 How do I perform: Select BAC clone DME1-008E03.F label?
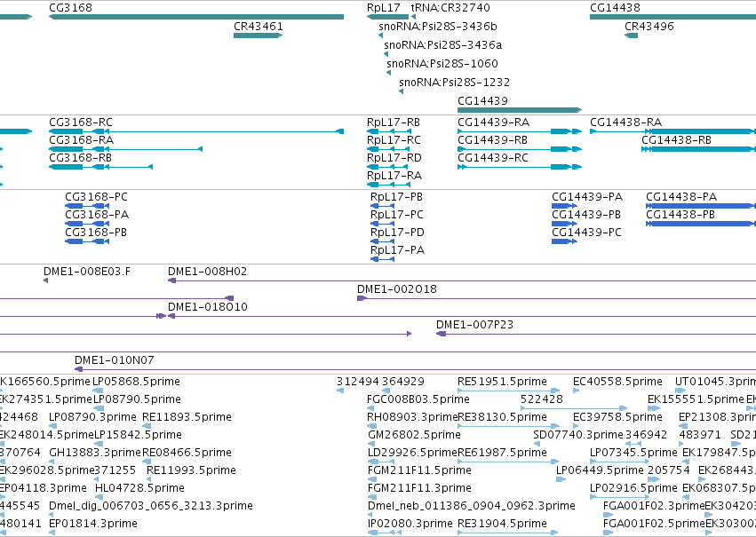tap(87, 272)
